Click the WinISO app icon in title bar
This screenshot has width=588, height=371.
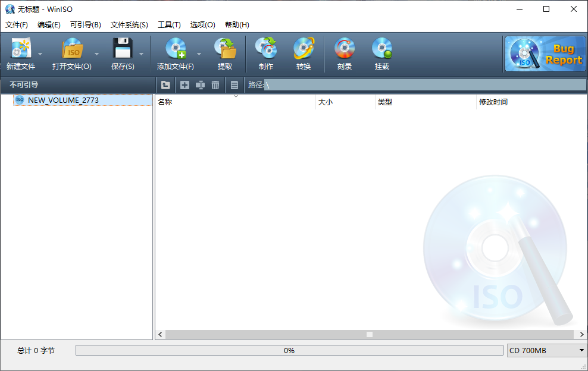pyautogui.click(x=10, y=9)
